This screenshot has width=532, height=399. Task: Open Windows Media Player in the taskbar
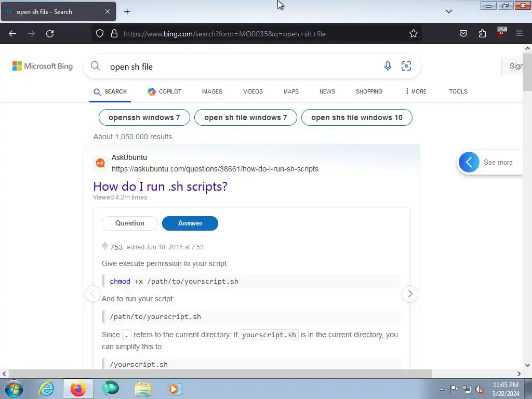pos(175,389)
